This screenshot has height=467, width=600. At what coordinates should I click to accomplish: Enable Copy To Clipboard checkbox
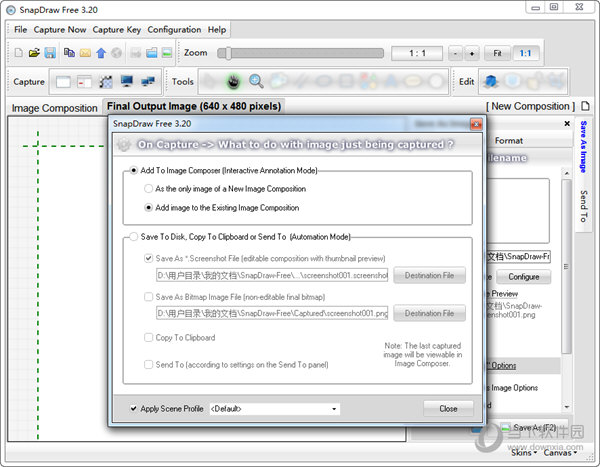(x=148, y=337)
